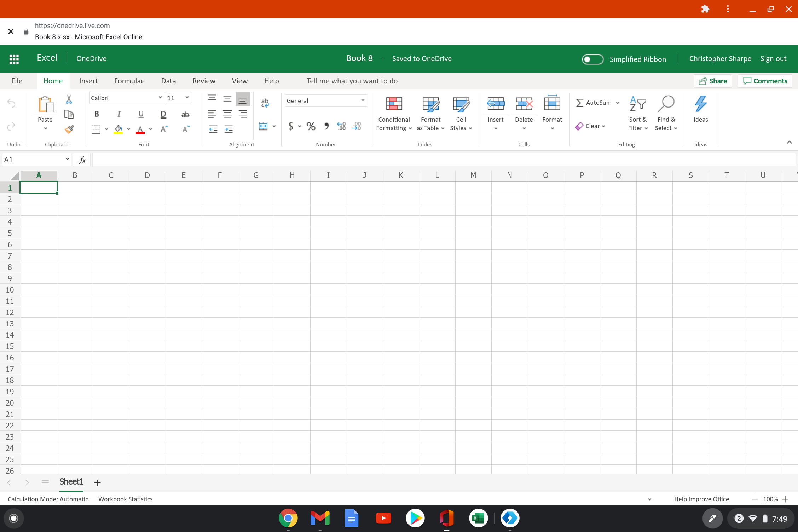Screen dimensions: 798x532
Task: Apply the yellow fill colour
Action: tap(118, 129)
